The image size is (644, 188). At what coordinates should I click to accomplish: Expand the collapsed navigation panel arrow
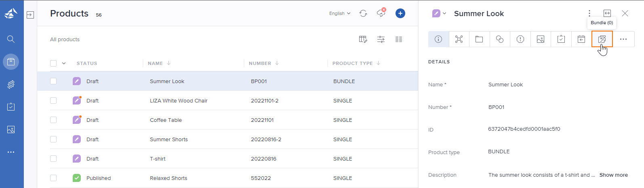30,15
